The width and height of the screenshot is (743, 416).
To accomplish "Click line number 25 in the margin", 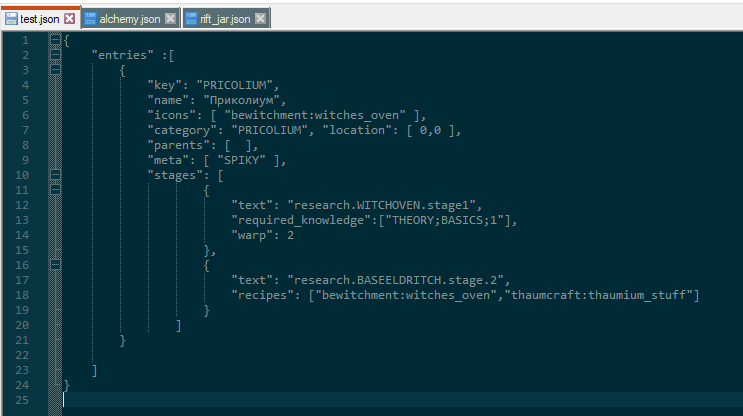I will (22, 400).
